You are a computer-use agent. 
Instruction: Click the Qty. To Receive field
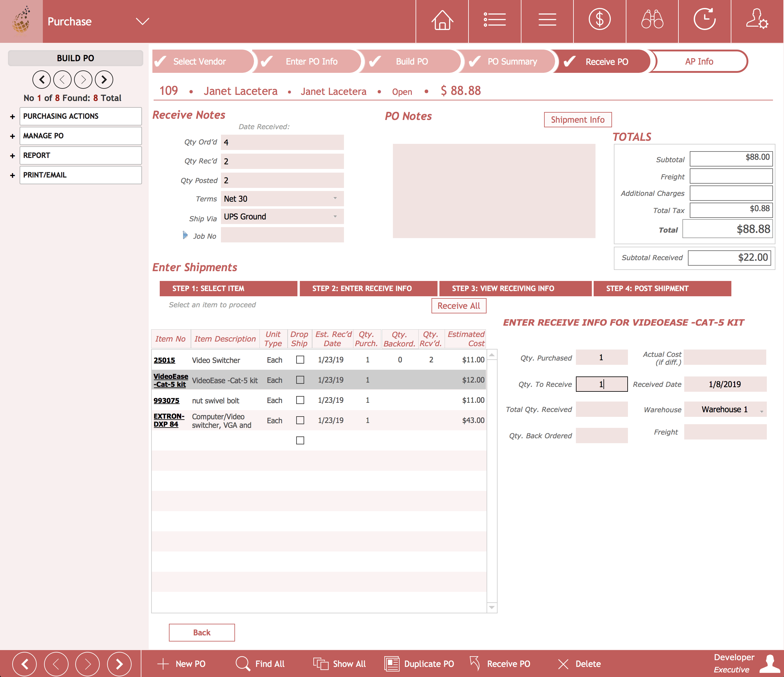click(x=602, y=384)
